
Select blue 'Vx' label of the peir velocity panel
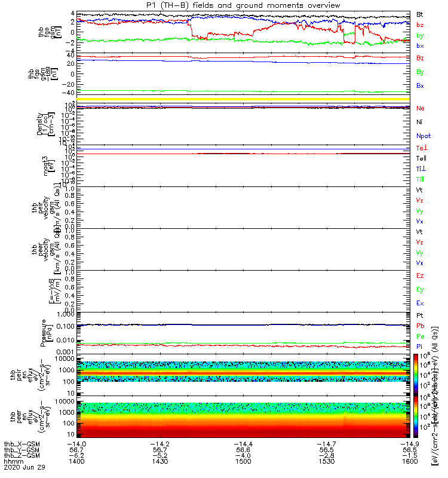(x=419, y=221)
